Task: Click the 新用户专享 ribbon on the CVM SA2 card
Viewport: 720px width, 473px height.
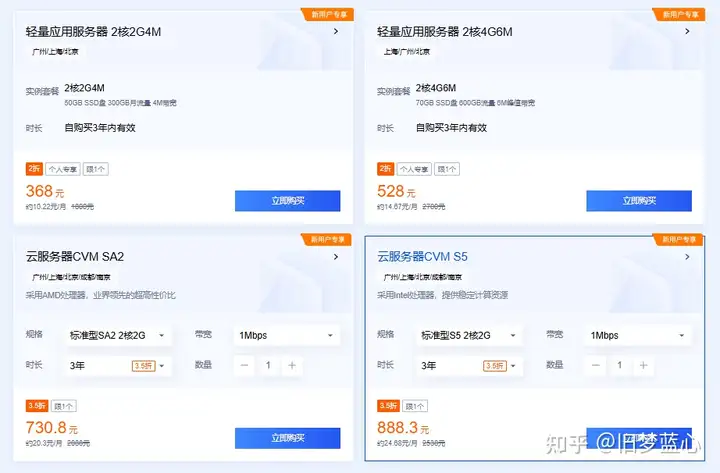Action: click(327, 239)
